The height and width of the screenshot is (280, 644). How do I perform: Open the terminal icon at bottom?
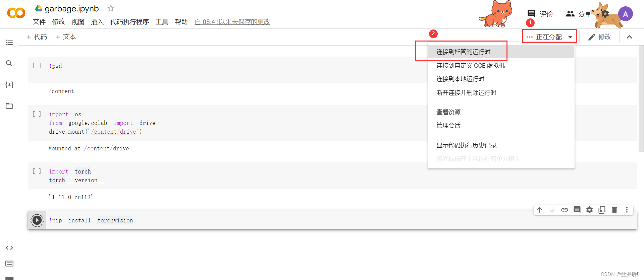tap(9, 278)
